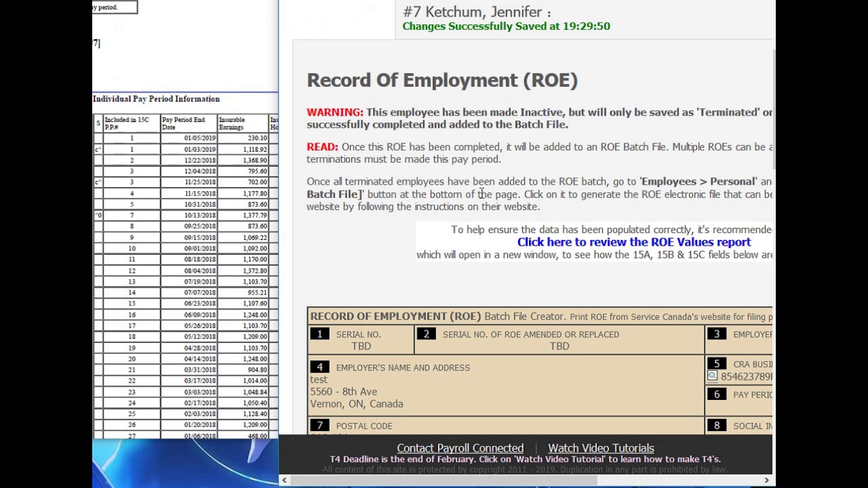Viewport: 868px width, 488px height.
Task: Open 'Click here to review the ROE Values report'
Action: coord(634,242)
